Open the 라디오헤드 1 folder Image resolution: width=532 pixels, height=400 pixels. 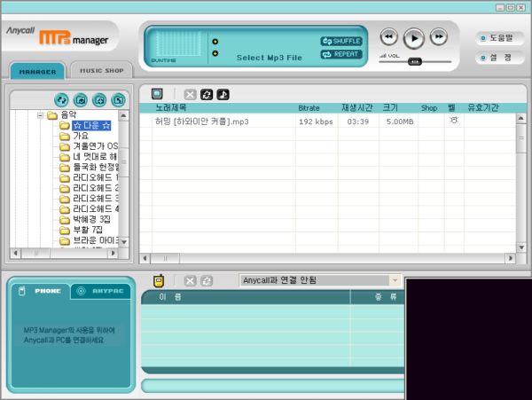pyautogui.click(x=96, y=177)
